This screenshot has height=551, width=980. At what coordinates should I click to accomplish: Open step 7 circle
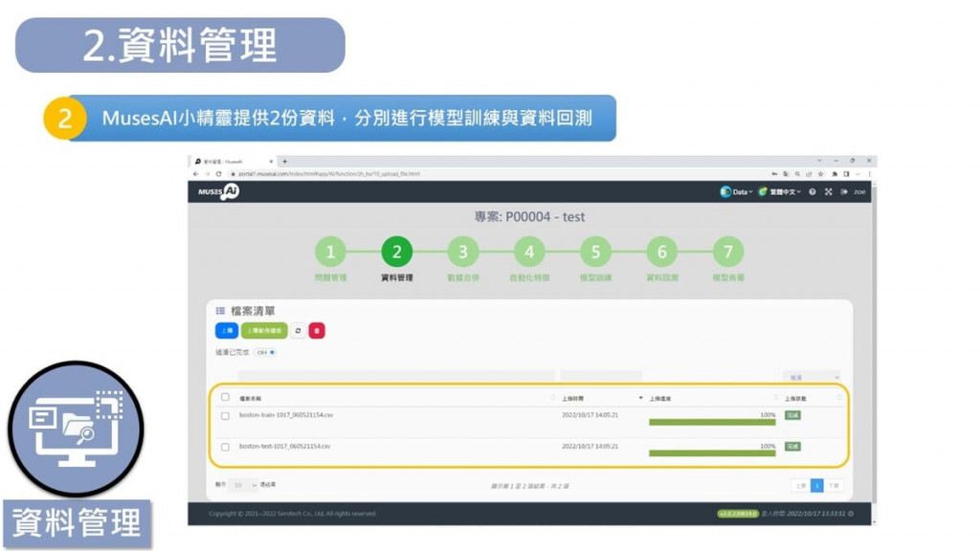pyautogui.click(x=728, y=252)
